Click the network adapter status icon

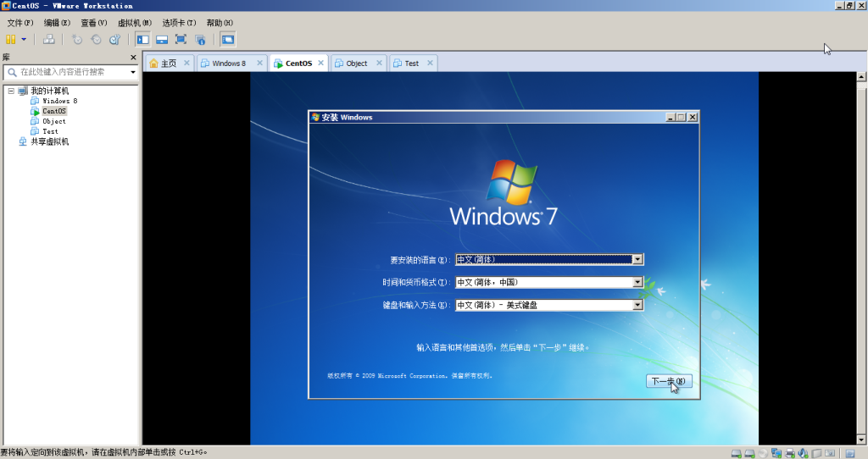(776, 453)
